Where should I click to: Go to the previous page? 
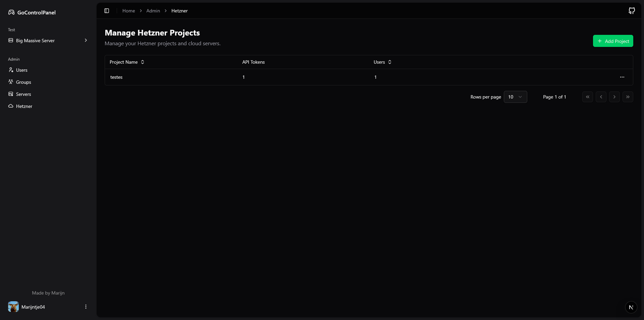tap(601, 97)
